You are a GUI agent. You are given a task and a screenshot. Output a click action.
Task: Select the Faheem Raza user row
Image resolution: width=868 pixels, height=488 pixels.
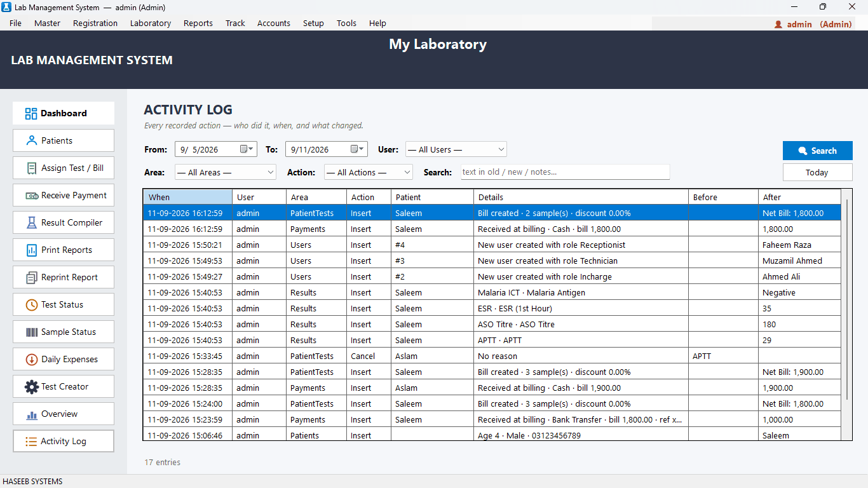492,245
